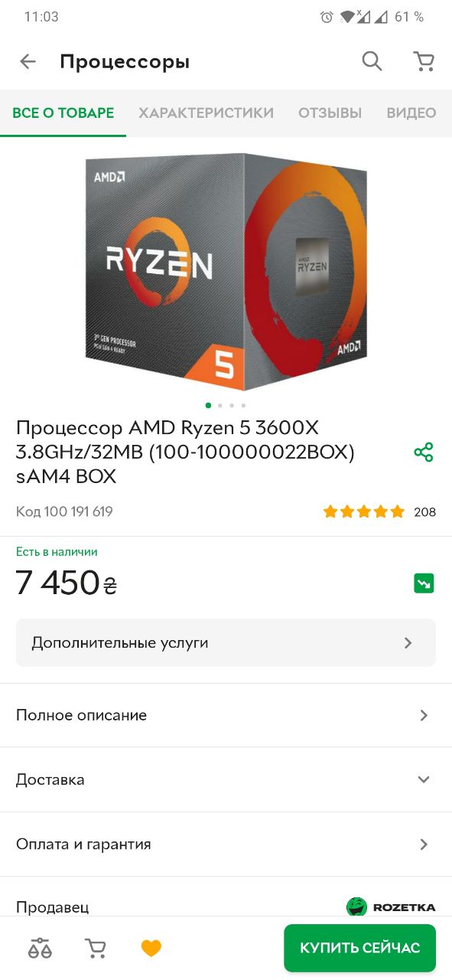
Task: Add to cart via the bottom cart icon
Action: [96, 949]
